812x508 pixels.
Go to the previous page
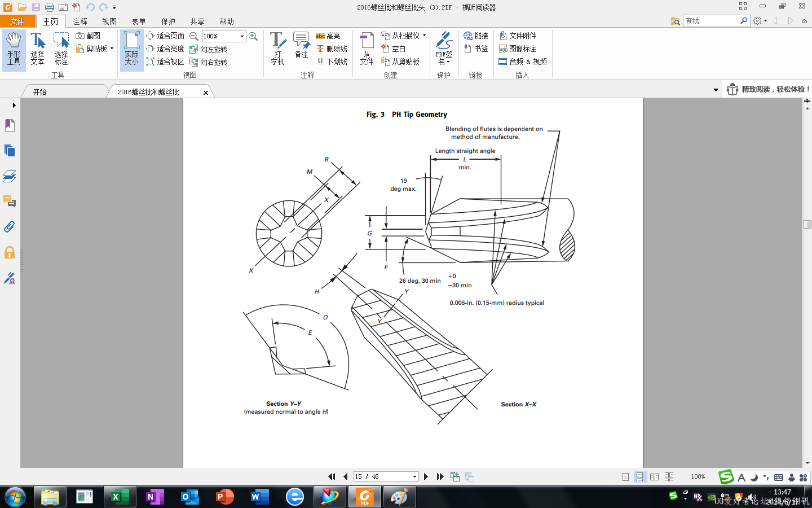pos(345,477)
